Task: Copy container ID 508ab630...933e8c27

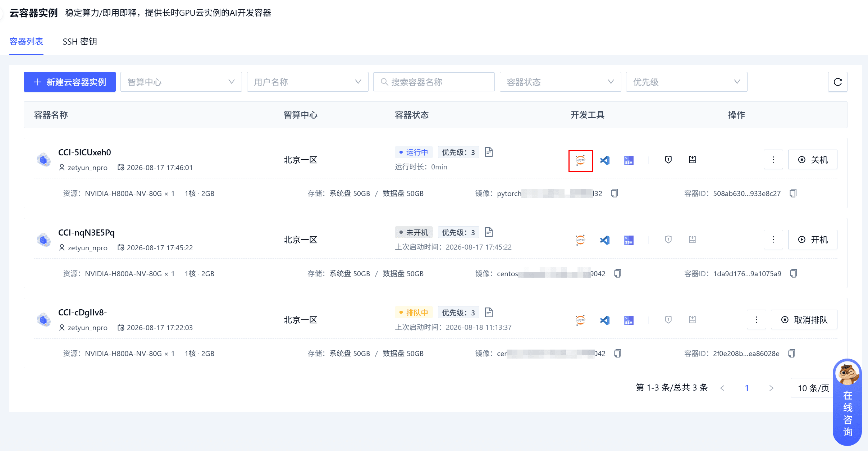Action: tap(793, 193)
